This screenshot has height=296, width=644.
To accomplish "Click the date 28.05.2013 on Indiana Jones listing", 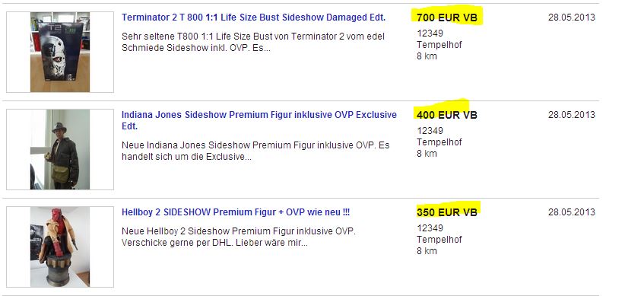I will point(571,115).
